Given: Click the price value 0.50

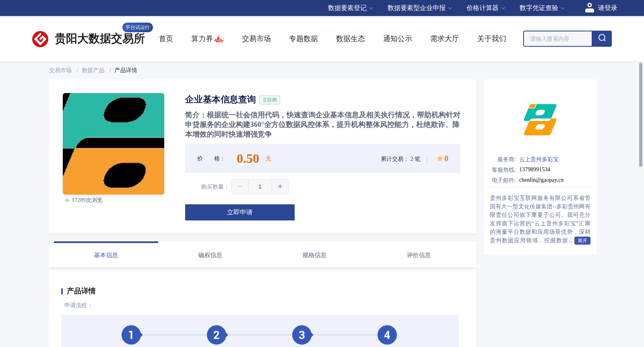Looking at the screenshot, I should (x=248, y=159).
